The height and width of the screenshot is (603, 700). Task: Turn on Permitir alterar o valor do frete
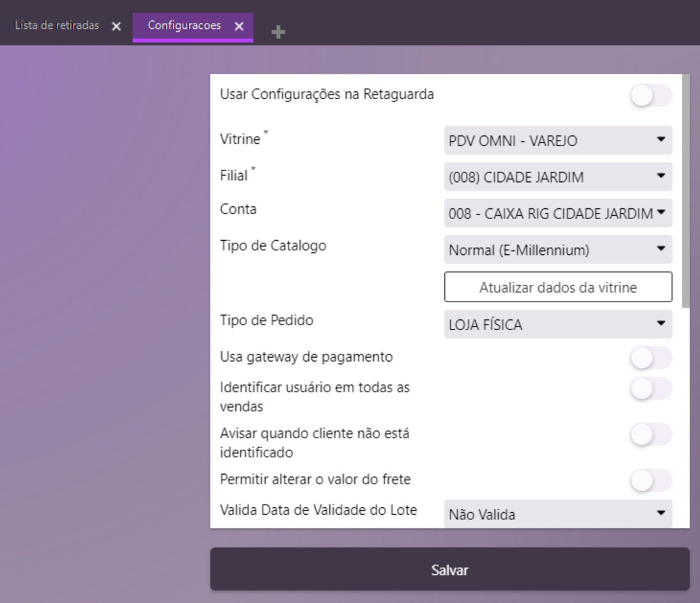click(651, 480)
